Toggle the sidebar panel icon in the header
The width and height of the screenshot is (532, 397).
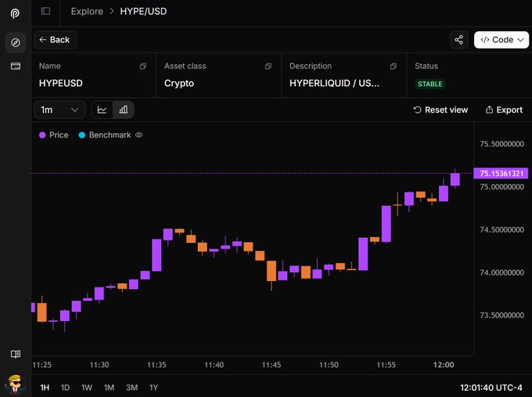(x=45, y=11)
